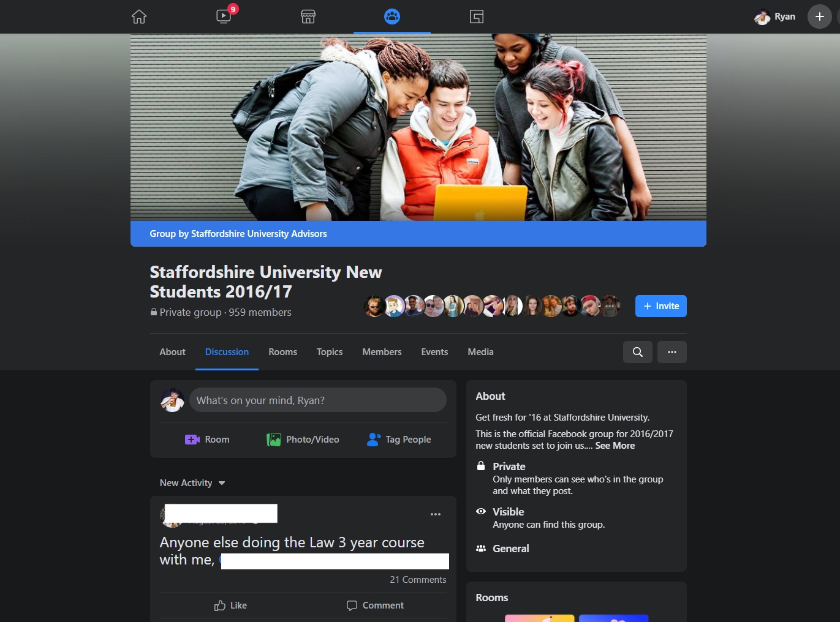Choose Tag People in the composer
This screenshot has height=622, width=840.
pos(399,440)
